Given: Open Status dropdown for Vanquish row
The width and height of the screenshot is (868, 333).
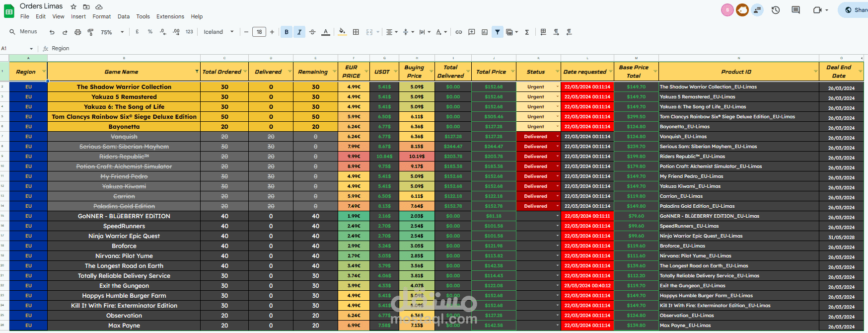Looking at the screenshot, I should pyautogui.click(x=558, y=136).
